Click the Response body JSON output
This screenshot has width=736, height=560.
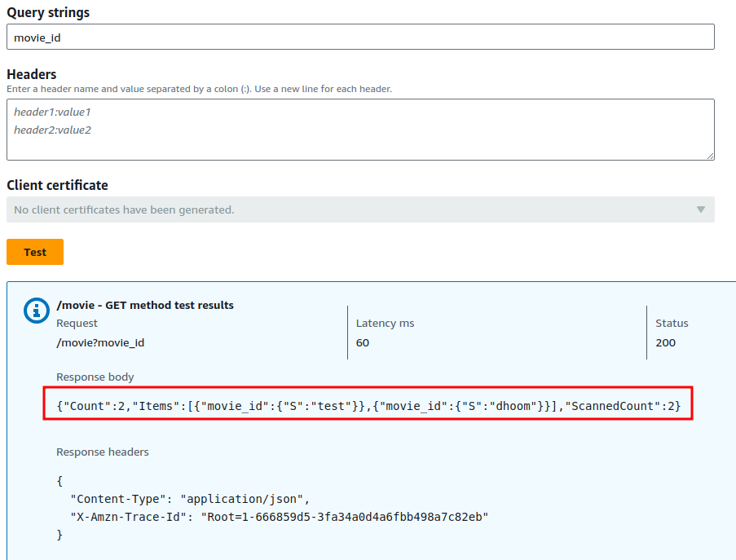[x=368, y=404]
